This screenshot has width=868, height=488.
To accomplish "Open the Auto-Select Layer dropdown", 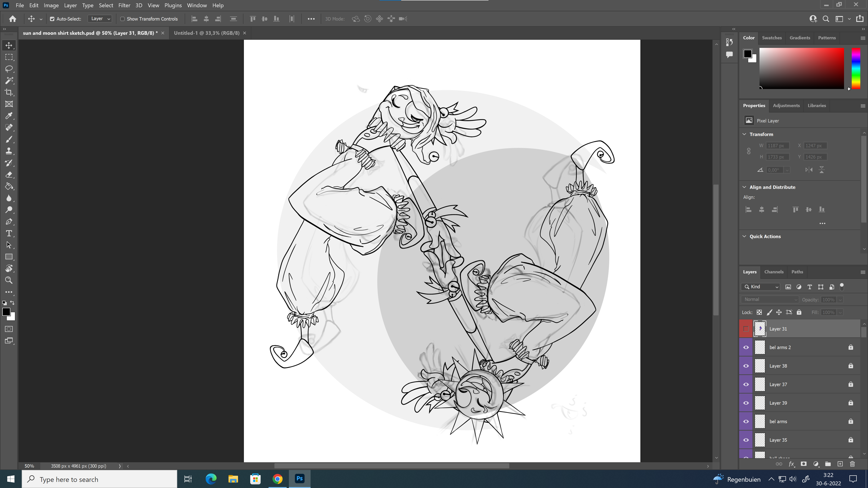I will coord(100,19).
